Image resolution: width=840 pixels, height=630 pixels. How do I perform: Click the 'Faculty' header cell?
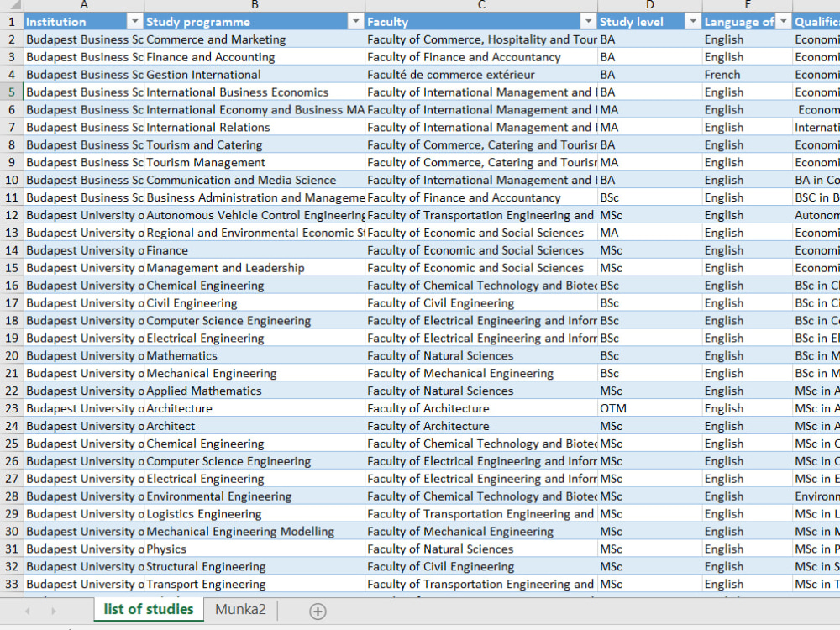click(481, 22)
